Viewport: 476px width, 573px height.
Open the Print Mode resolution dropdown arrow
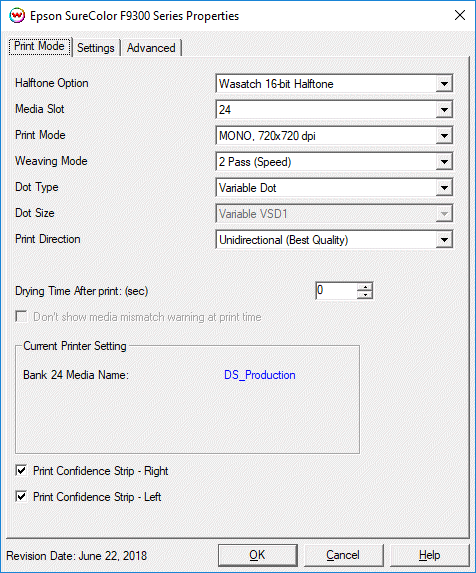tap(444, 136)
